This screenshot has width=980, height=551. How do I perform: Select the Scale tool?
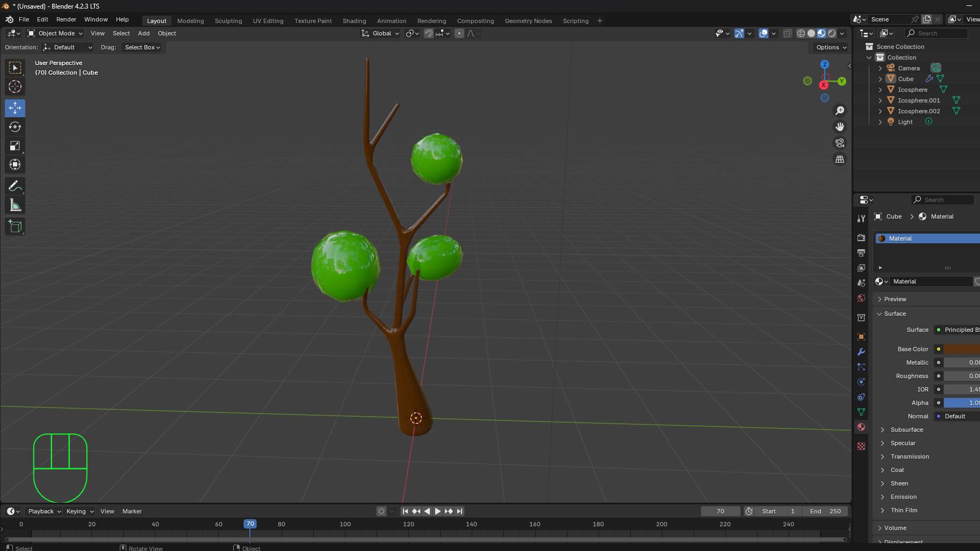[x=15, y=146]
